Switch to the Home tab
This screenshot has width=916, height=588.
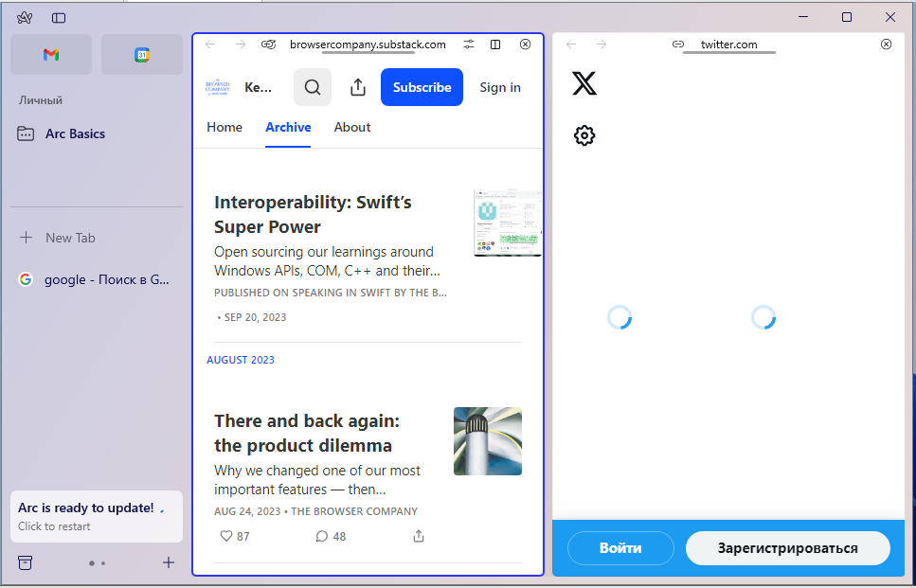point(225,127)
